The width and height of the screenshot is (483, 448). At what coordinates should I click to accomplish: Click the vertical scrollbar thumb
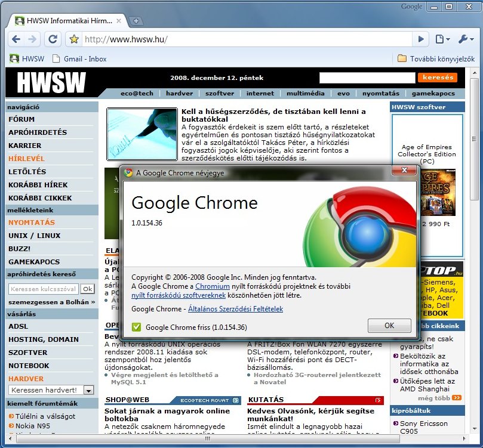pos(474,140)
